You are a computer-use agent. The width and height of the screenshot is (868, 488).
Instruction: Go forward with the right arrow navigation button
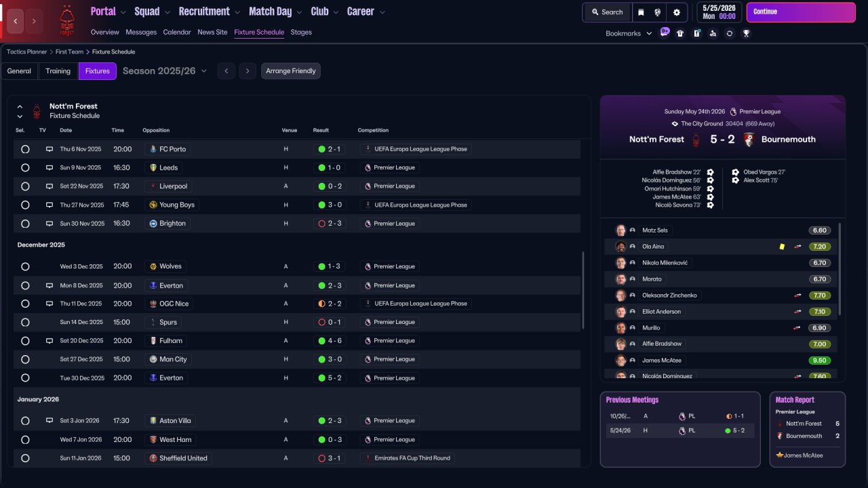[34, 21]
